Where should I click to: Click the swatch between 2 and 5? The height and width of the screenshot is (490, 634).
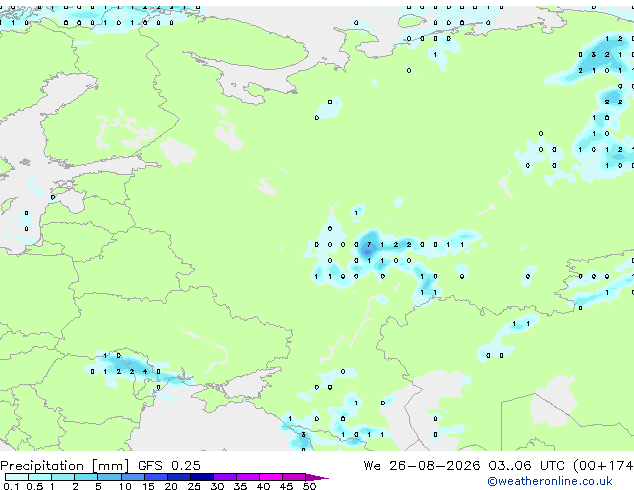[87, 477]
